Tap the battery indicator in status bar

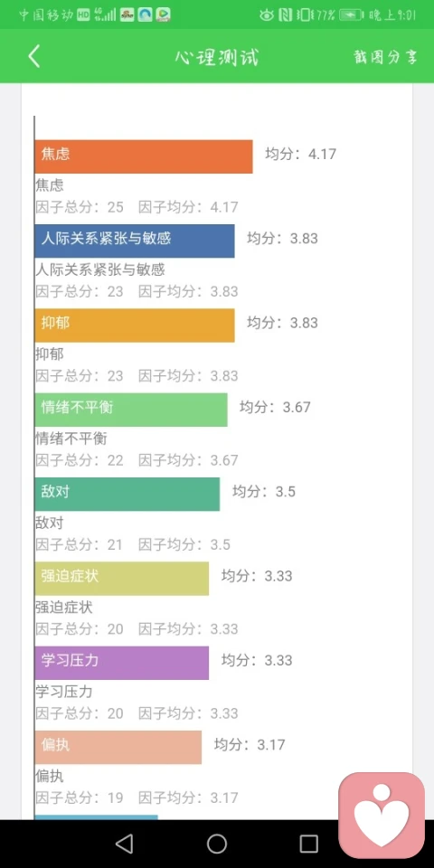pos(351,15)
